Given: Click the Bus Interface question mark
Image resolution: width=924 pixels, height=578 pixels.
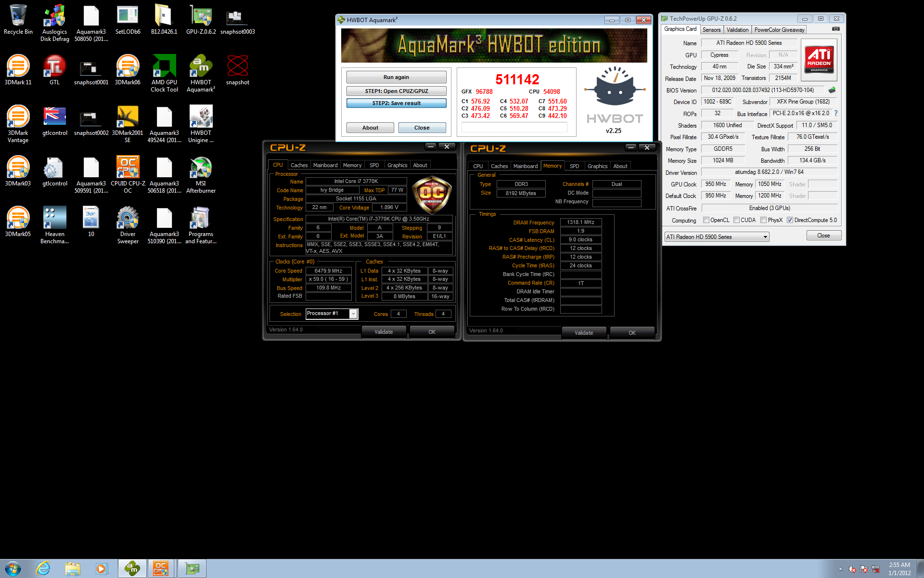Looking at the screenshot, I should (x=836, y=113).
